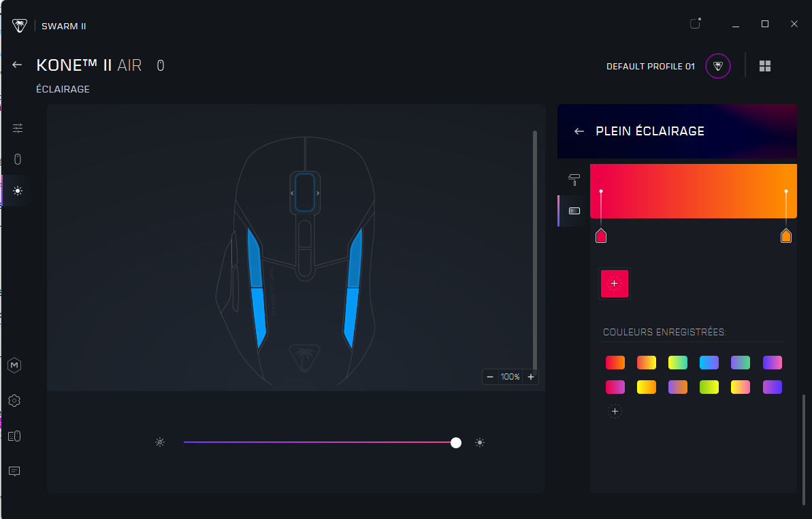Click the SWARM II title bar label

tap(63, 26)
